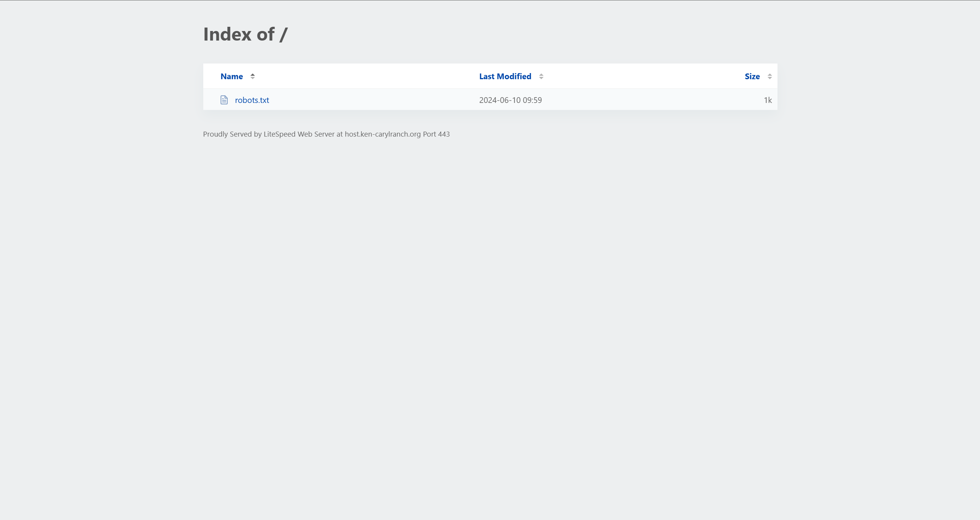Click the upward triangle in Name sort icon
The image size is (980, 520).
(253, 74)
